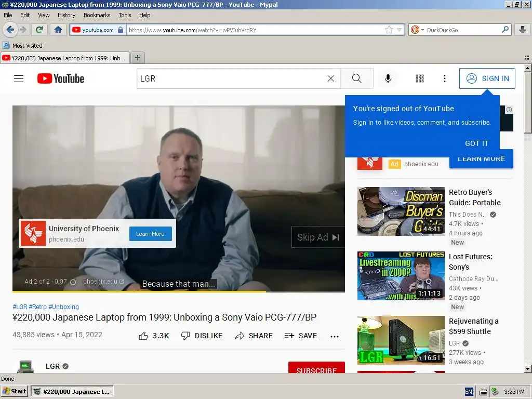Viewport: 532px width, 399px height.
Task: Clear the YouTube search text with X
Action: point(331,79)
